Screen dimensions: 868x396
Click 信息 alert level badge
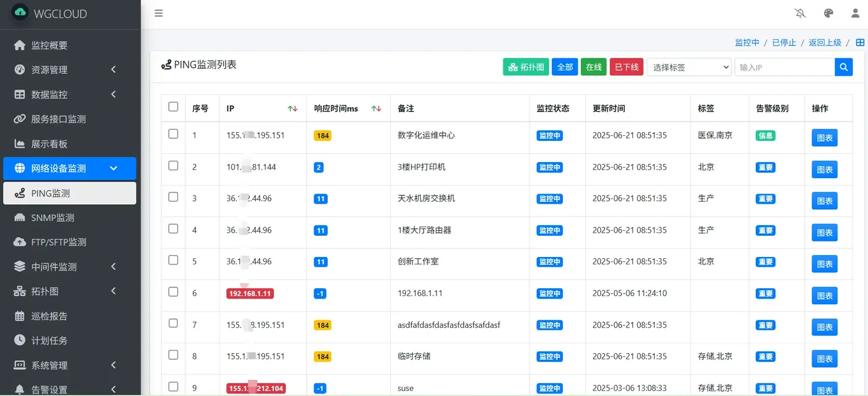tap(766, 135)
